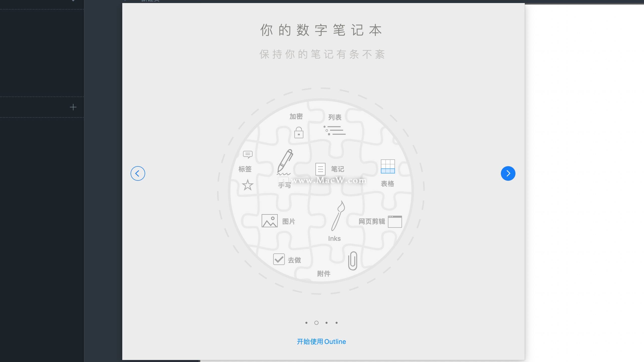The width and height of the screenshot is (644, 362).
Task: Click the bulleted list icon under 列表
Action: [334, 130]
